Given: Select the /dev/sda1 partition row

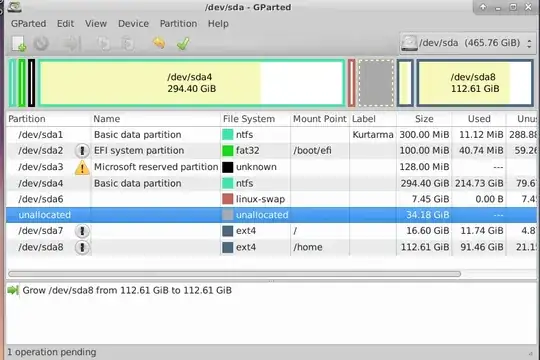Looking at the screenshot, I should pos(271,135).
